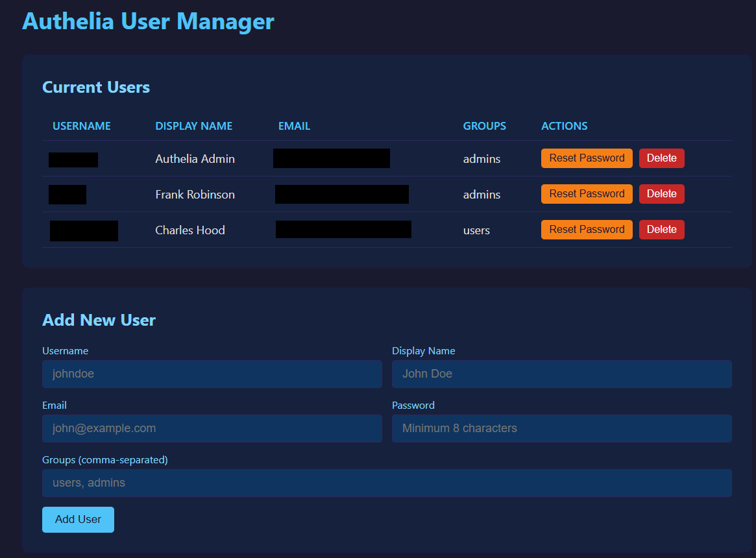Click the admins group label for Frank Robinson

click(482, 194)
